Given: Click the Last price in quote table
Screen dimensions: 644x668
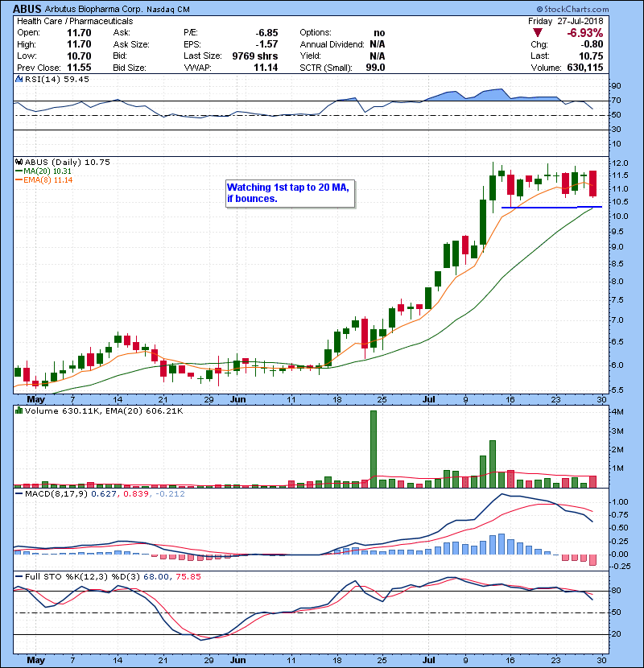Looking at the screenshot, I should coord(591,56).
